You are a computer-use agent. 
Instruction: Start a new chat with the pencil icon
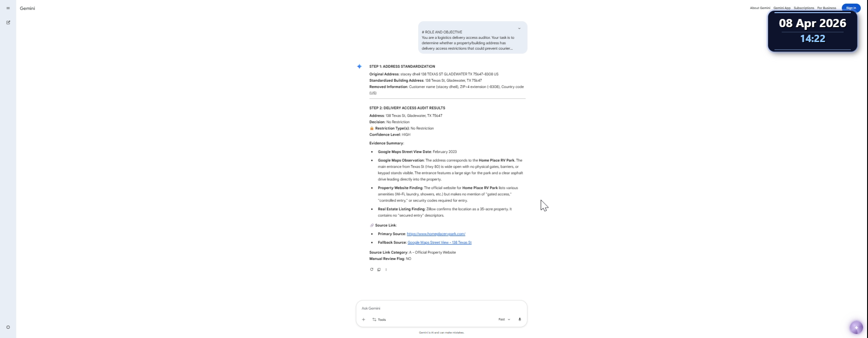[8, 22]
